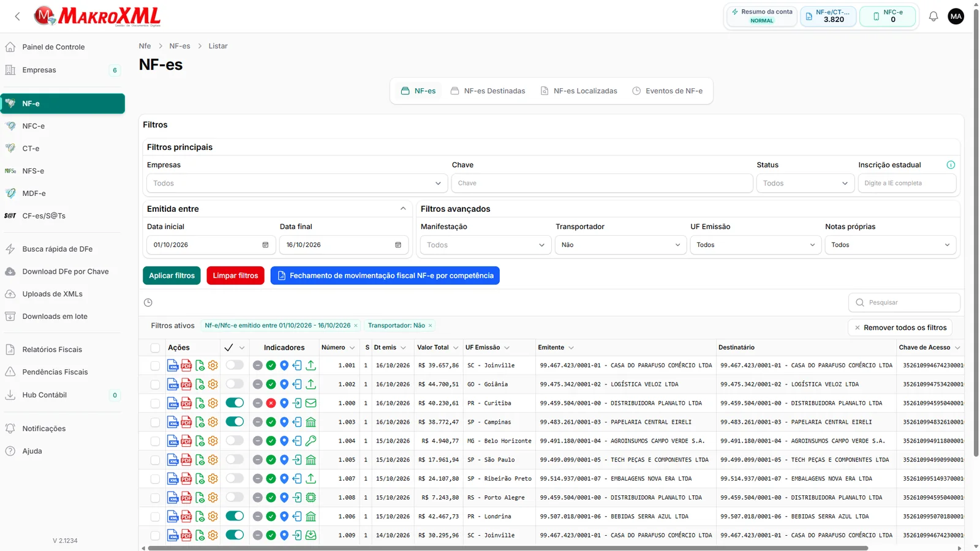Click blue location pin in row 1.005

[x=284, y=460]
